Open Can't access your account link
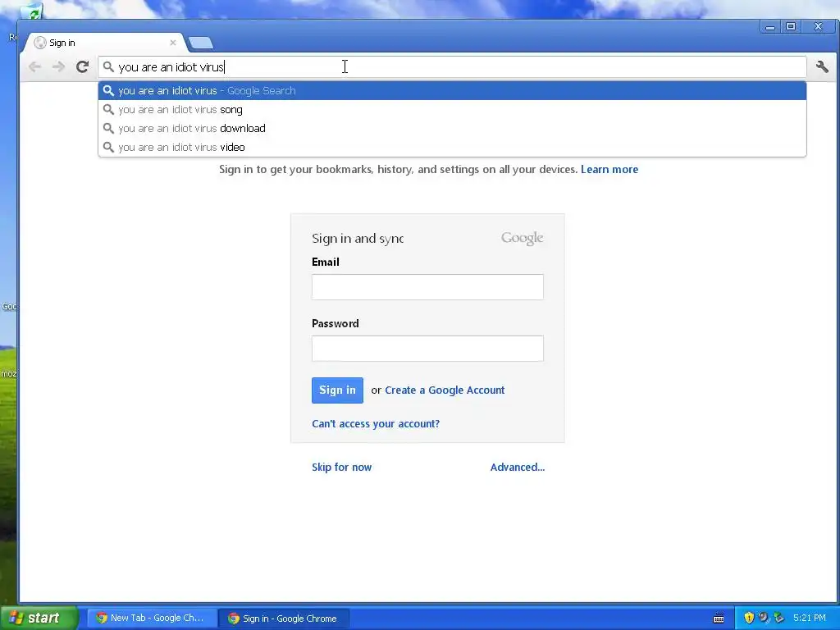840x630 pixels. 376,424
